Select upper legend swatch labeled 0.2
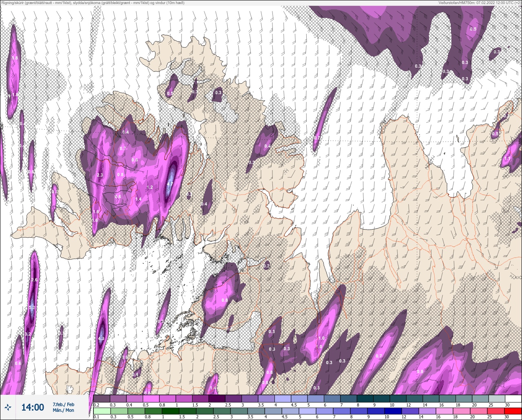This screenshot has height=420, width=522. 102,398
